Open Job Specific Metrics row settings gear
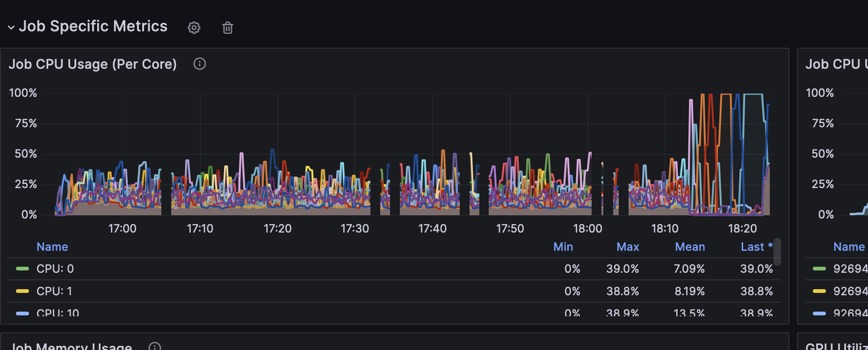Screen dimensions: 868x350 [x=194, y=28]
